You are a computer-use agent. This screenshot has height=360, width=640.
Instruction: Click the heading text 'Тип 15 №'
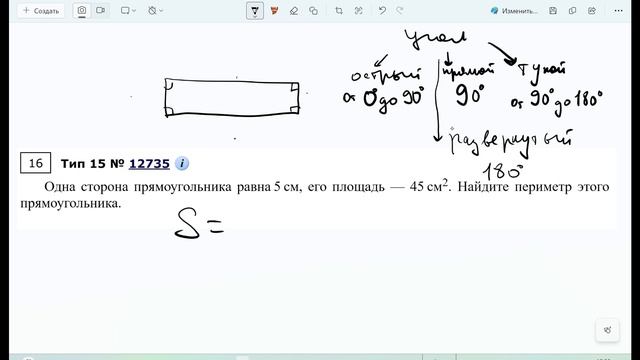click(x=92, y=164)
